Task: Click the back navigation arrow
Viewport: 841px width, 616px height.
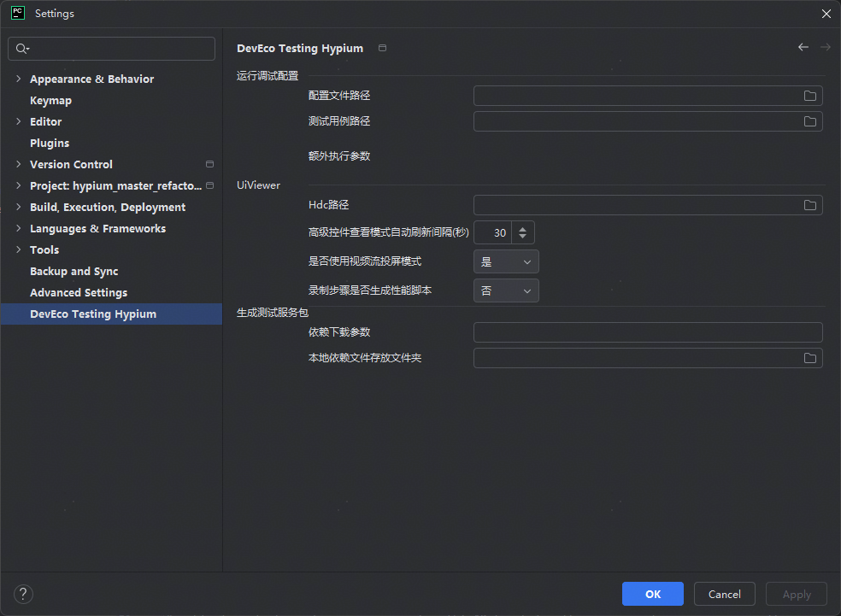Action: tap(803, 48)
